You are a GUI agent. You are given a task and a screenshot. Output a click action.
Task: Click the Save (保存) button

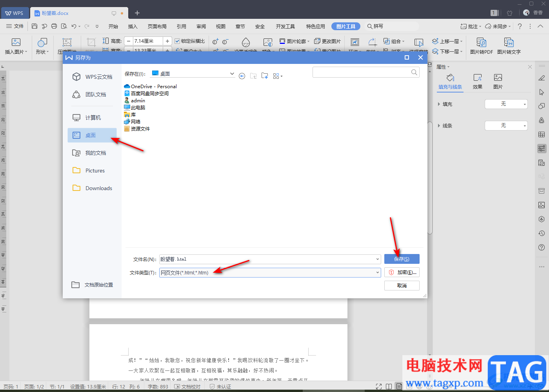click(x=402, y=259)
